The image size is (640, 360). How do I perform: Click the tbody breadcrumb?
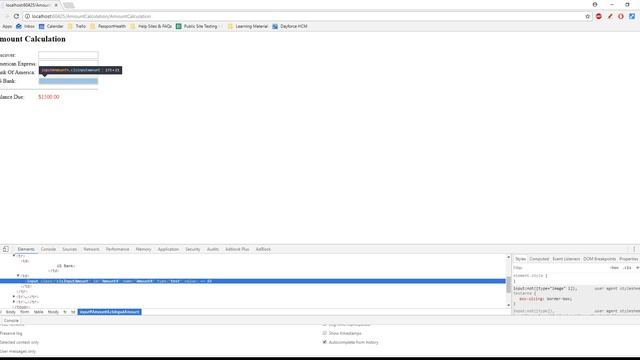53,312
